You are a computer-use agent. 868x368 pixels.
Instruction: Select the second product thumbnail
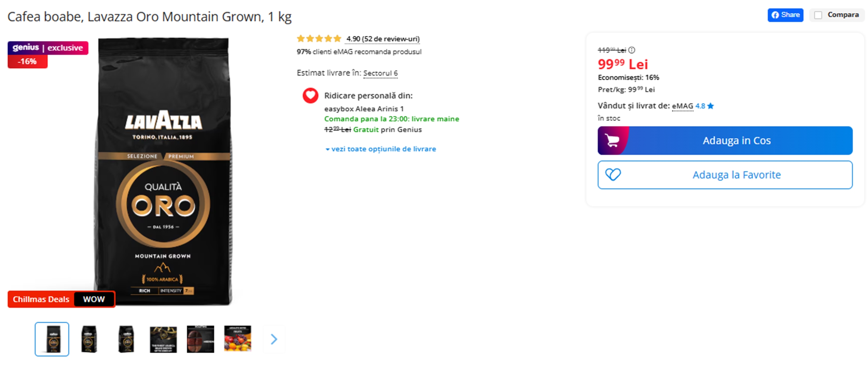pos(89,339)
